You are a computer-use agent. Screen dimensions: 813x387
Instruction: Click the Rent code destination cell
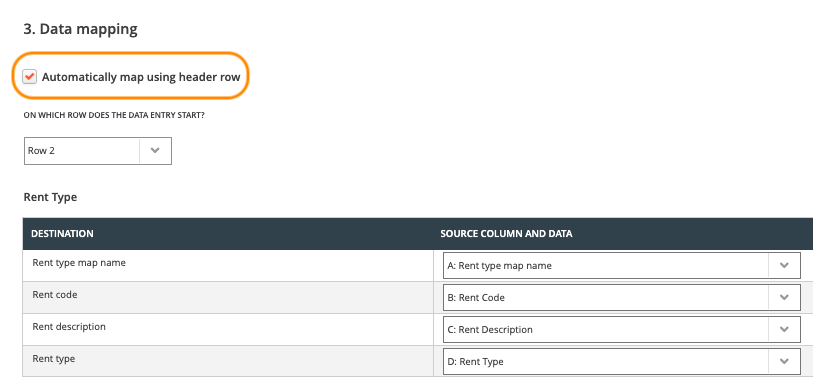(x=228, y=298)
